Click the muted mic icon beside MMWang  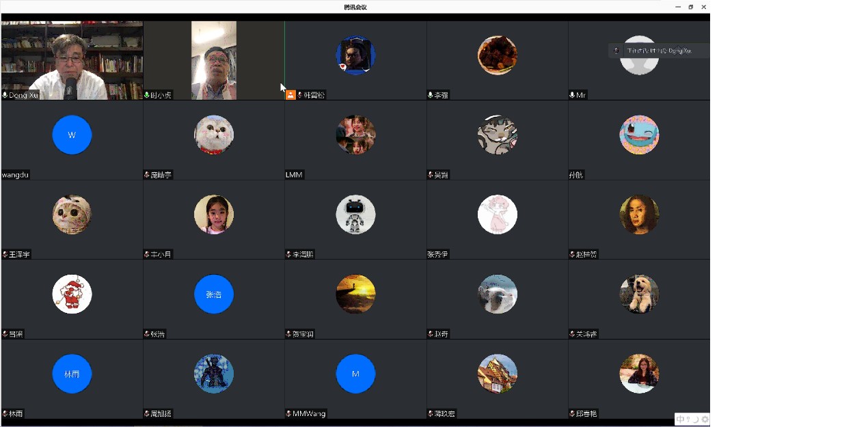(289, 414)
